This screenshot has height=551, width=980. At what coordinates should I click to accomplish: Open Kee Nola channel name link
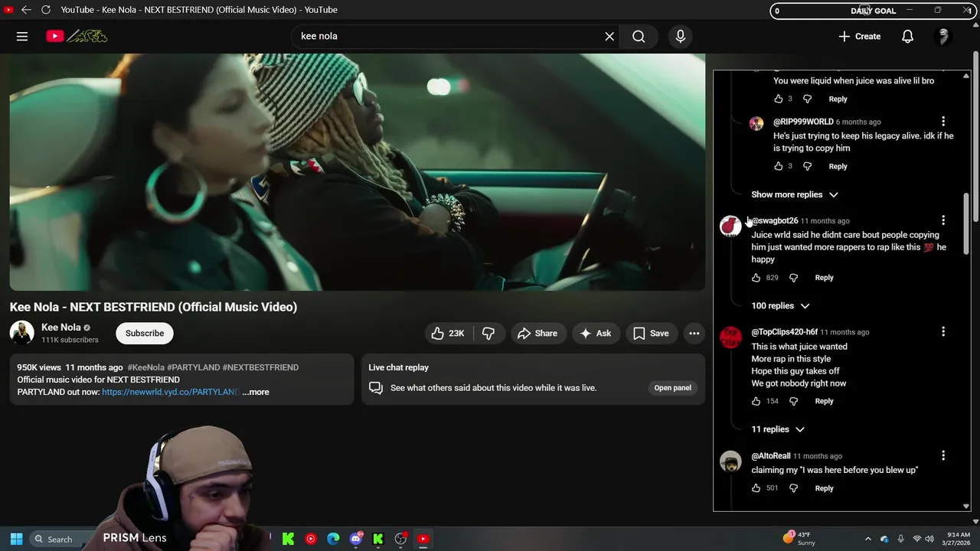pyautogui.click(x=60, y=328)
